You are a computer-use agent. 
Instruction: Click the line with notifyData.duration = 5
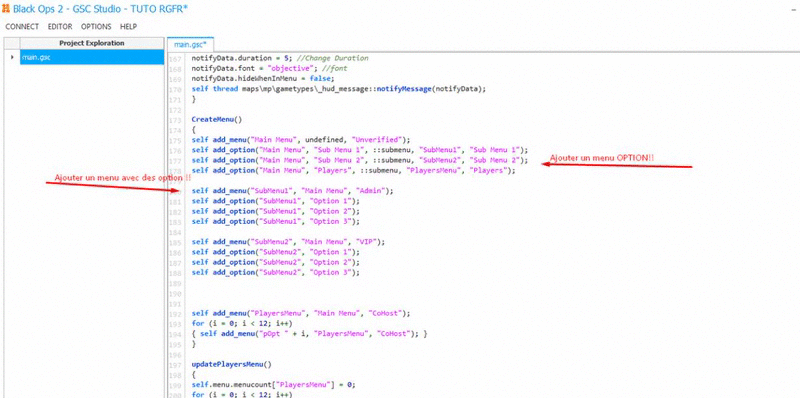click(x=280, y=58)
